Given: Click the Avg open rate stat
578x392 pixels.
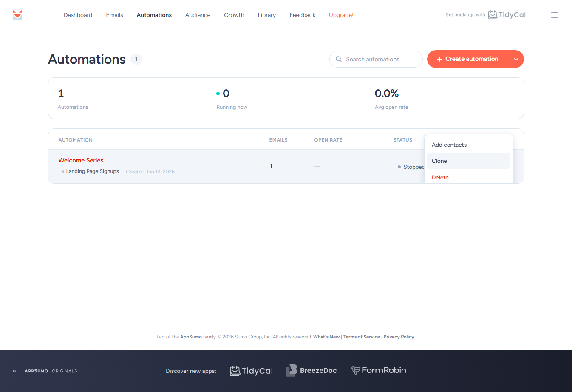Looking at the screenshot, I should pyautogui.click(x=444, y=98).
